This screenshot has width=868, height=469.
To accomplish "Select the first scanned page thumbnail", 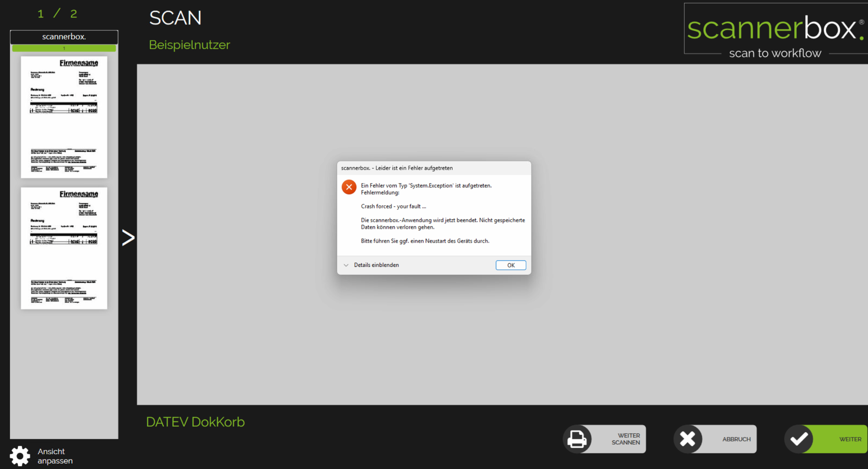I will (64, 117).
